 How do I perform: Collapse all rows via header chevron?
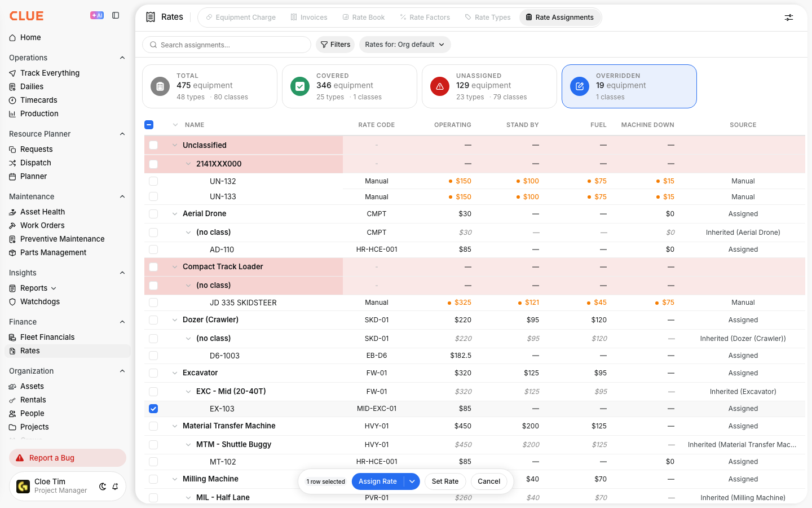coord(175,125)
